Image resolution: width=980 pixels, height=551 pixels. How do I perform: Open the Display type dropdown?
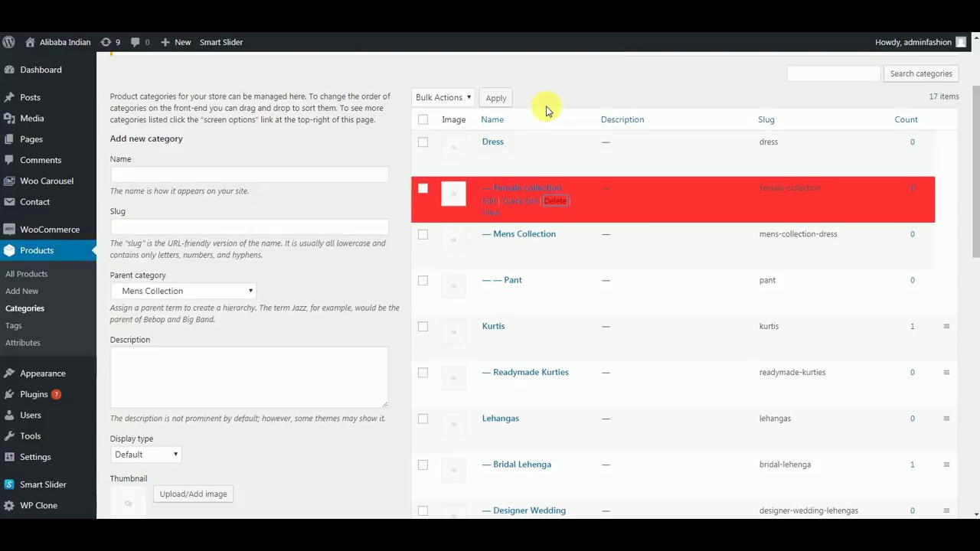click(x=145, y=455)
